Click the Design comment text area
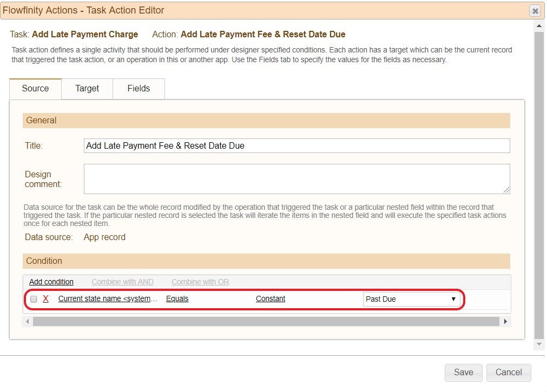Screen dimensions: 547x392 (x=296, y=178)
